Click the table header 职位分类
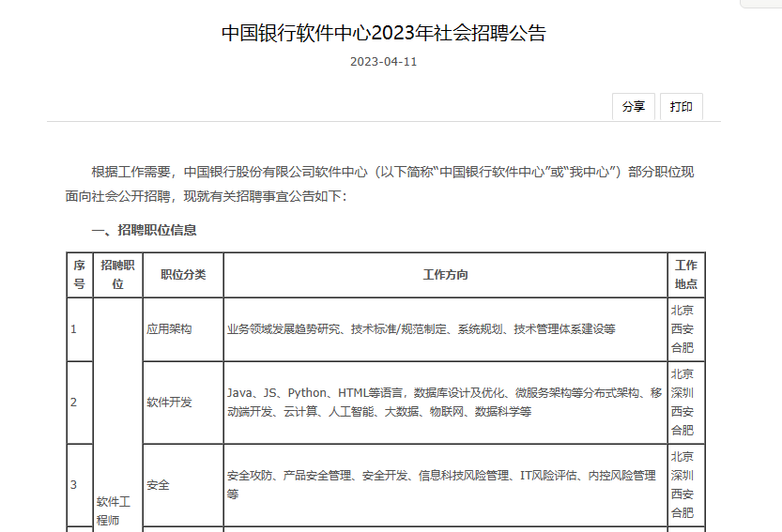The height and width of the screenshot is (532, 782). [183, 275]
